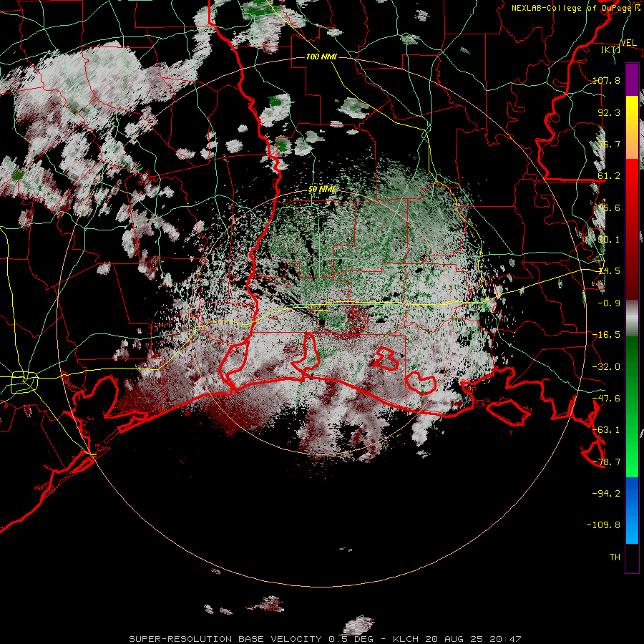
Task: Click the -16.5 velocity scale value
Action: (x=606, y=334)
